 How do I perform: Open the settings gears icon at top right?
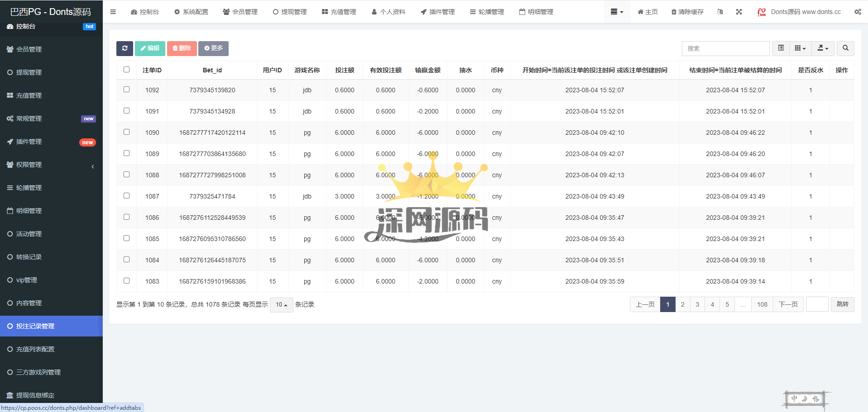[858, 12]
